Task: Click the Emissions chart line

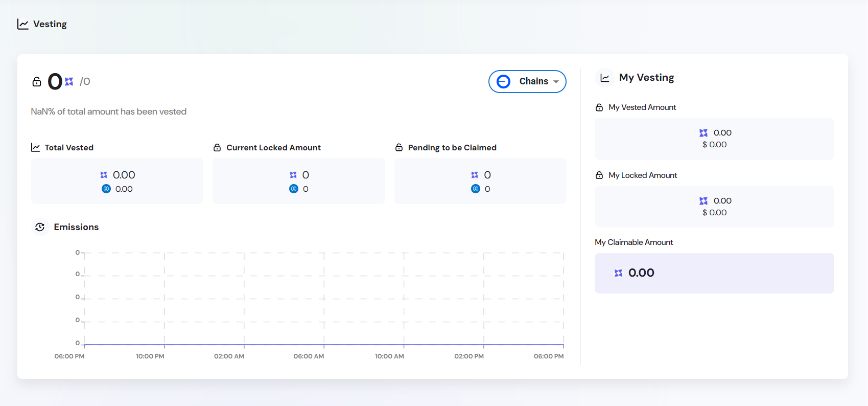Action: click(324, 345)
